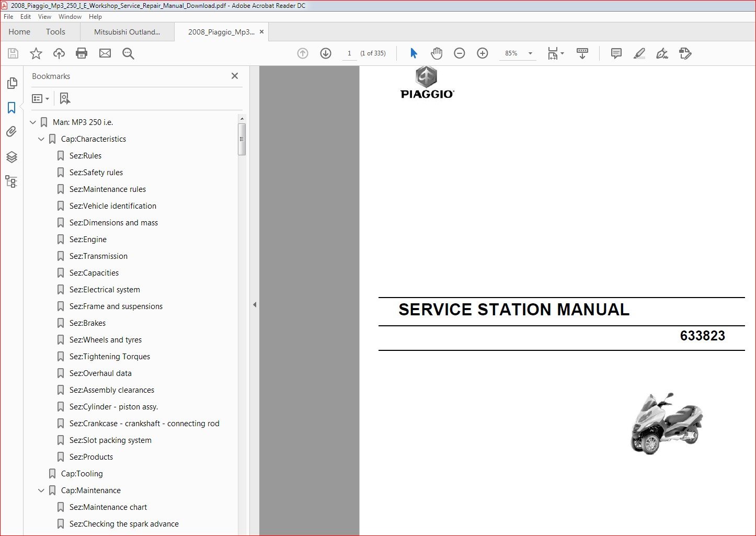756x536 pixels.
Task: Jump to Sez:Checking the spark advance bookmark
Action: tap(124, 524)
